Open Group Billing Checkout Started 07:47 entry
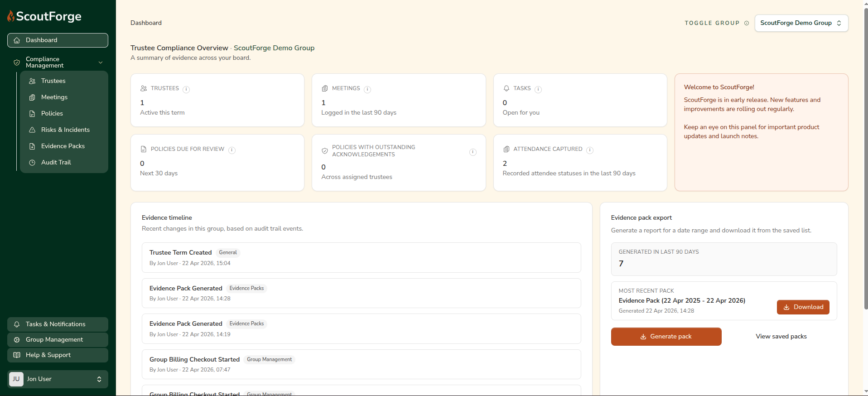Screen dimensions: 868x396 pyautogui.click(x=361, y=364)
